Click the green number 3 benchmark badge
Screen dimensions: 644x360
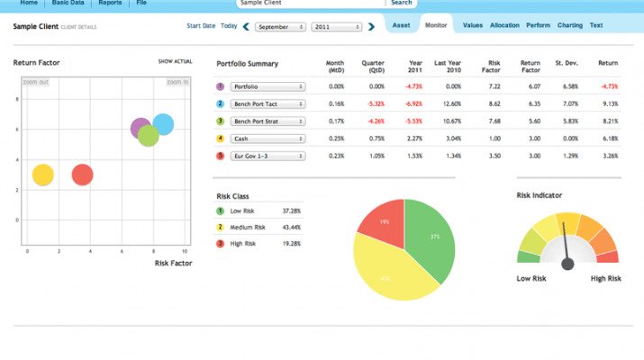221,121
